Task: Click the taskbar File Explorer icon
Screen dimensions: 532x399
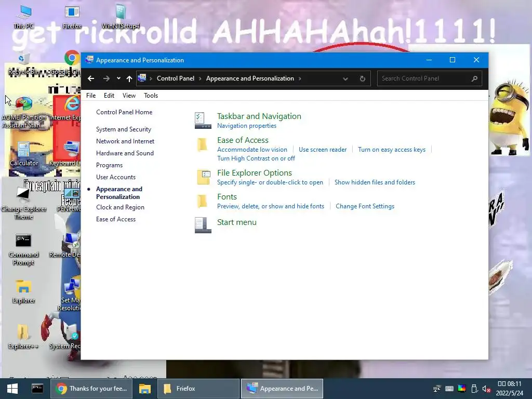Action: (145, 389)
